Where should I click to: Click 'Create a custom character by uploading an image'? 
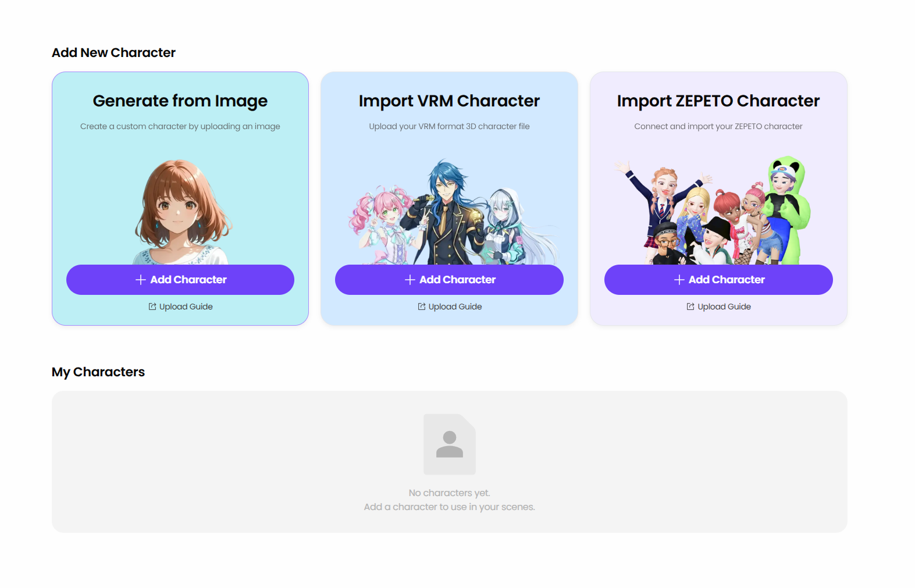pyautogui.click(x=180, y=126)
